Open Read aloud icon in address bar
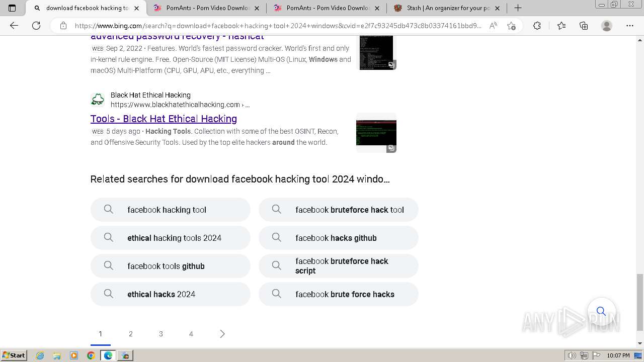644x362 pixels. 493,26
